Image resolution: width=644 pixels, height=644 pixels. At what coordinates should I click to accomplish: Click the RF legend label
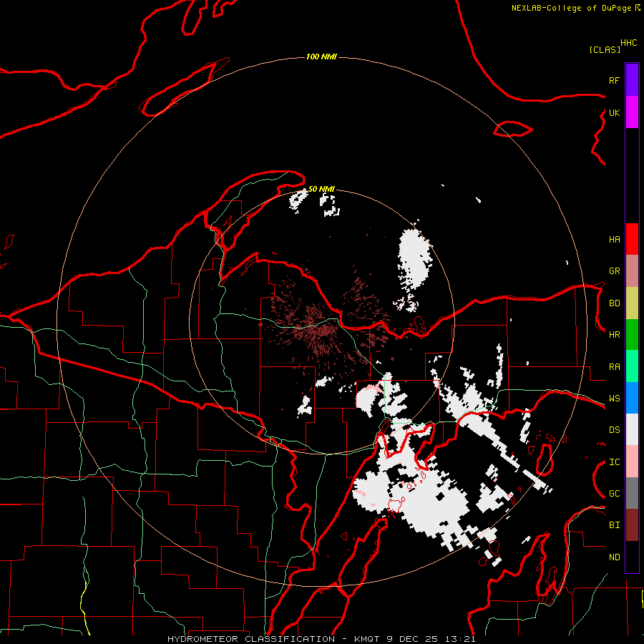(614, 80)
